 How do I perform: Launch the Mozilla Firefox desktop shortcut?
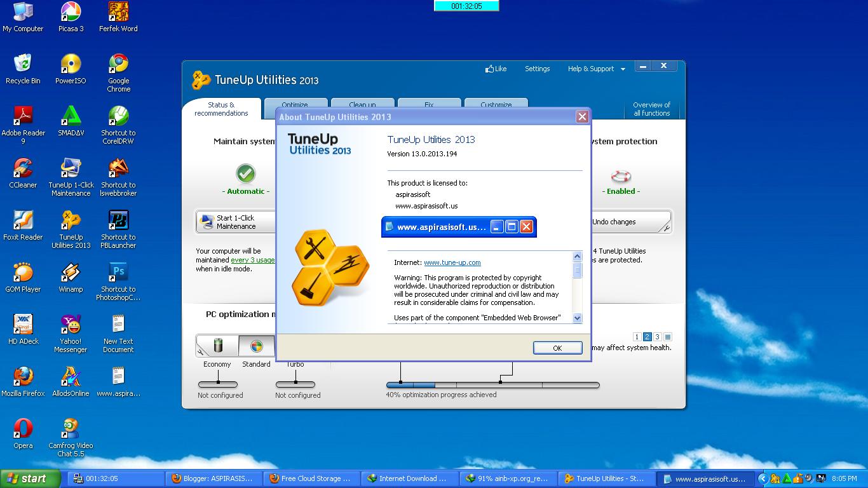pyautogui.click(x=23, y=382)
